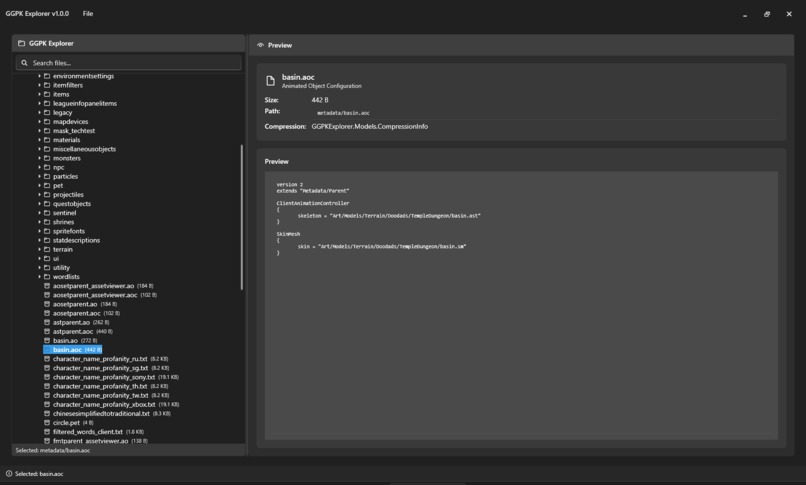
Task: Expand the projectiles folder
Action: 39,195
